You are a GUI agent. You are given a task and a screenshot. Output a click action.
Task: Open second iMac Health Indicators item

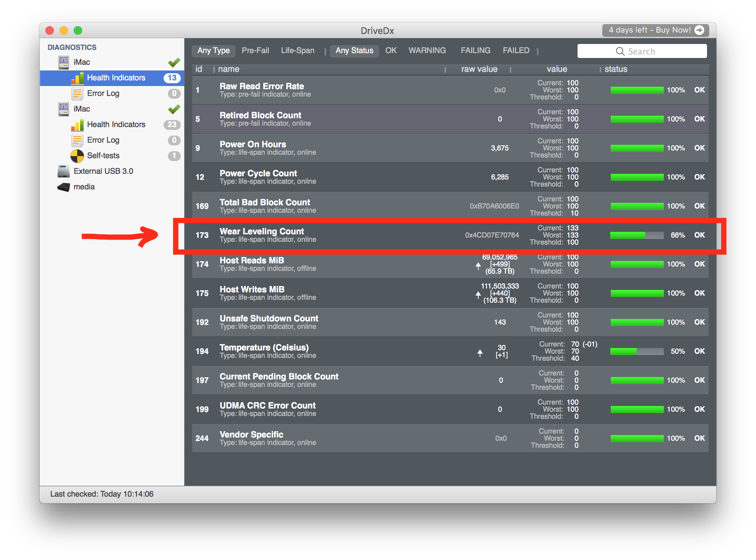coord(116,125)
